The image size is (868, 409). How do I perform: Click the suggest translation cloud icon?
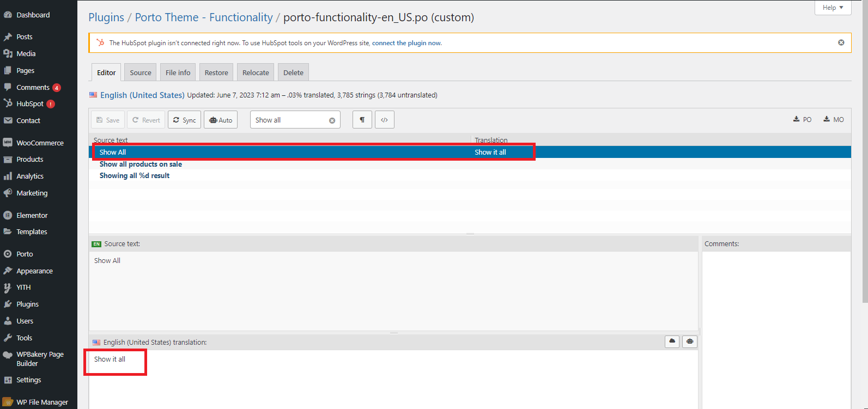(672, 341)
